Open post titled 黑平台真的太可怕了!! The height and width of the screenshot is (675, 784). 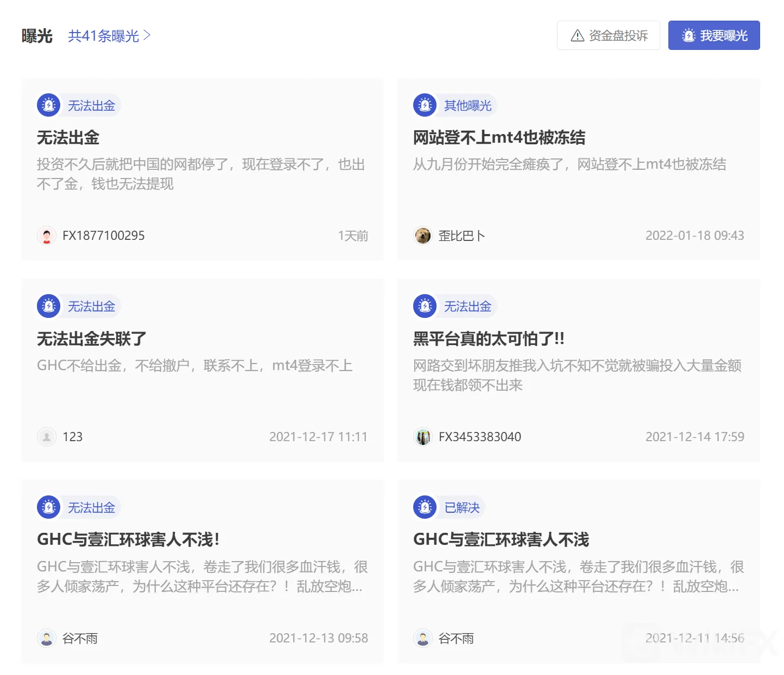click(489, 339)
